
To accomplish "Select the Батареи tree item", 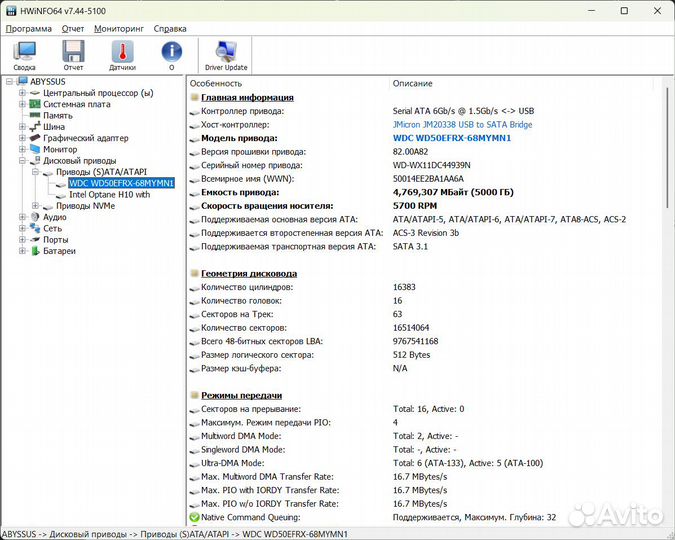I will [x=59, y=251].
